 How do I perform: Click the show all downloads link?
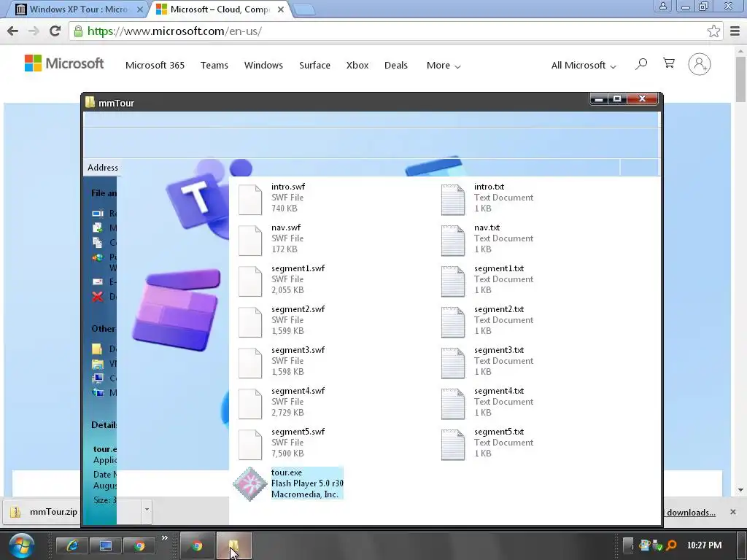691,513
